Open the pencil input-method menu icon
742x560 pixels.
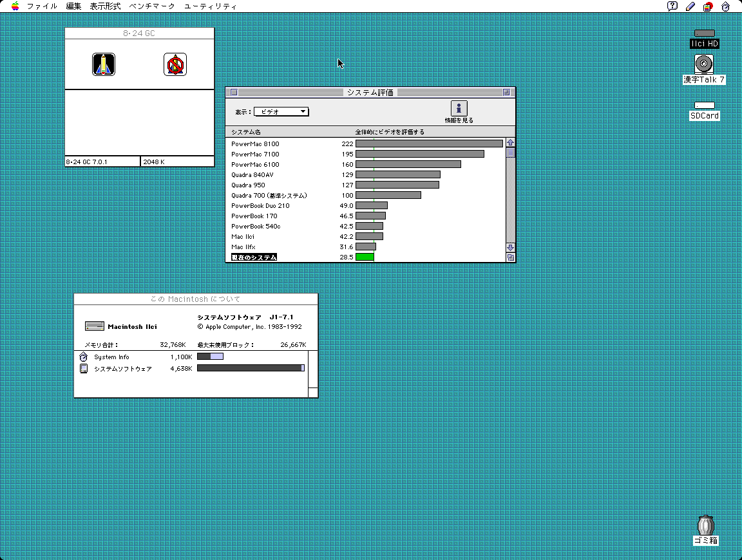tap(690, 6)
